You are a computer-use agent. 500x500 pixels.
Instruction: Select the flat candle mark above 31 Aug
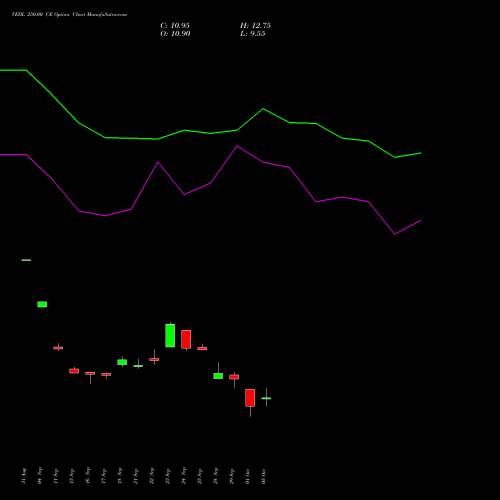26,260
